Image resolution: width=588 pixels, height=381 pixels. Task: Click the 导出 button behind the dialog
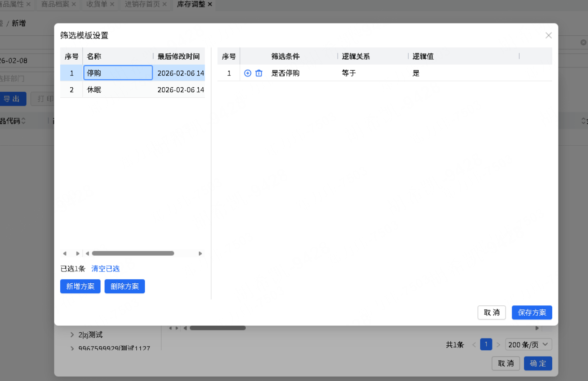pos(12,99)
